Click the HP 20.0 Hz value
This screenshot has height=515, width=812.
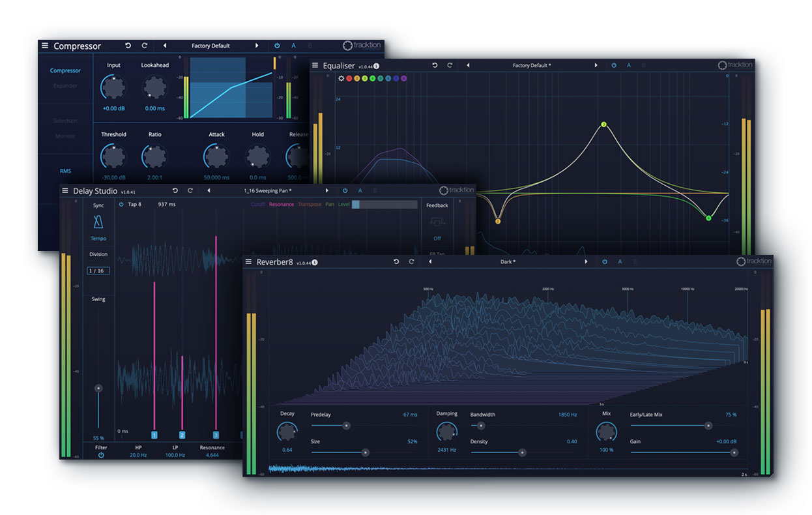pos(138,455)
